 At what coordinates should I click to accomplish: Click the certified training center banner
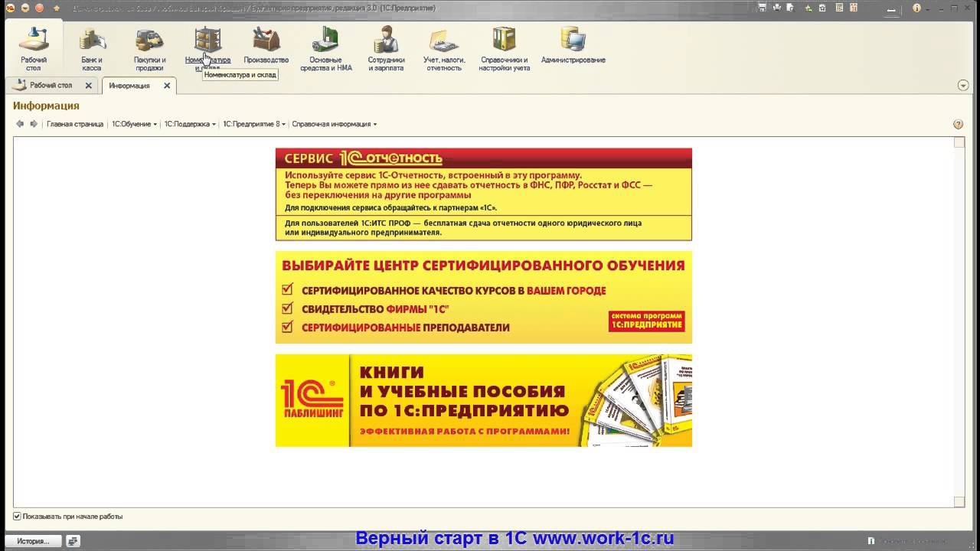(x=484, y=298)
